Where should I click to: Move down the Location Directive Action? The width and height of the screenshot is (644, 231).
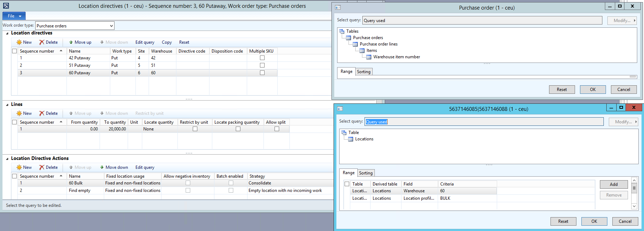114,167
